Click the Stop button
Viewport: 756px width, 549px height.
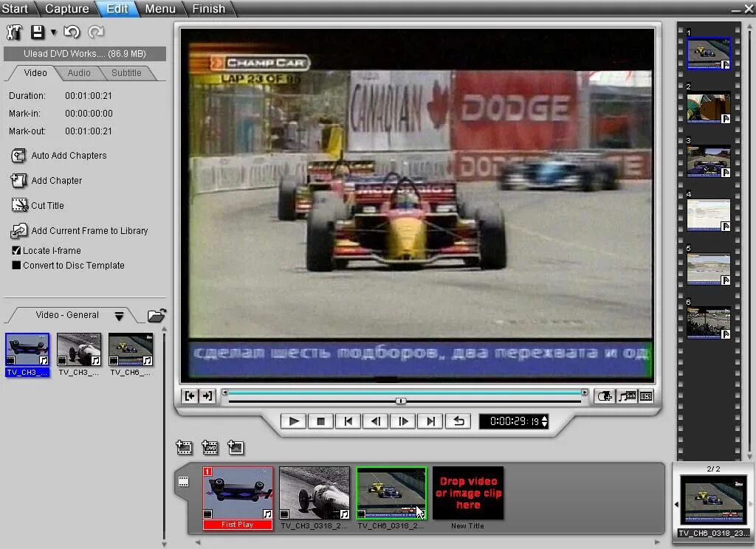(x=320, y=421)
